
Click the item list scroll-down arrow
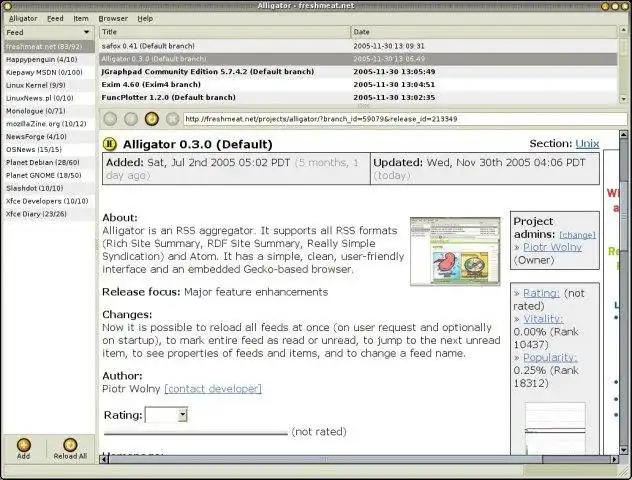pyautogui.click(x=623, y=99)
